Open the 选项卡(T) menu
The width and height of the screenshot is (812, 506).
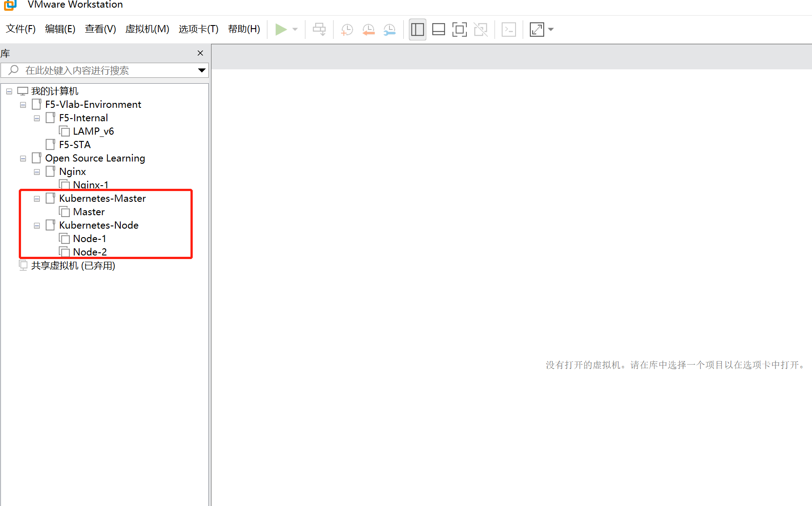[199, 29]
